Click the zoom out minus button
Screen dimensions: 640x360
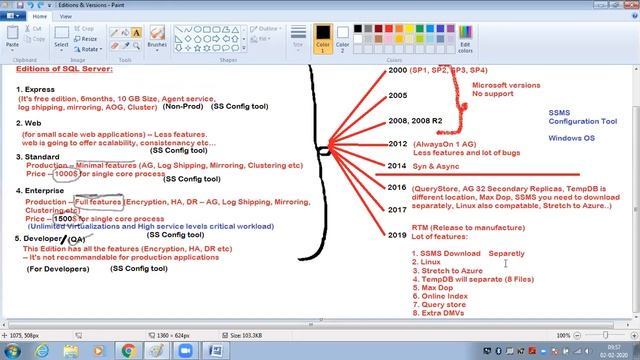[577, 336]
